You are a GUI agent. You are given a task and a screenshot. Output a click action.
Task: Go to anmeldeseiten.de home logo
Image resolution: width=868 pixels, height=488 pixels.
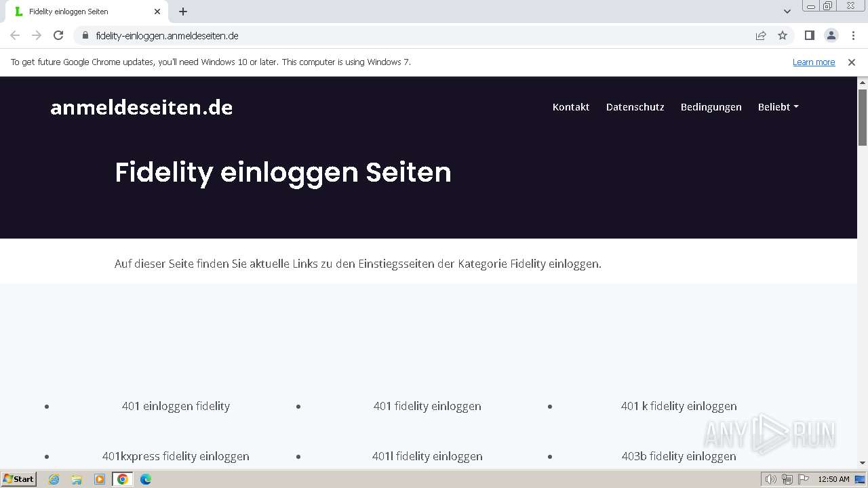[x=142, y=107]
